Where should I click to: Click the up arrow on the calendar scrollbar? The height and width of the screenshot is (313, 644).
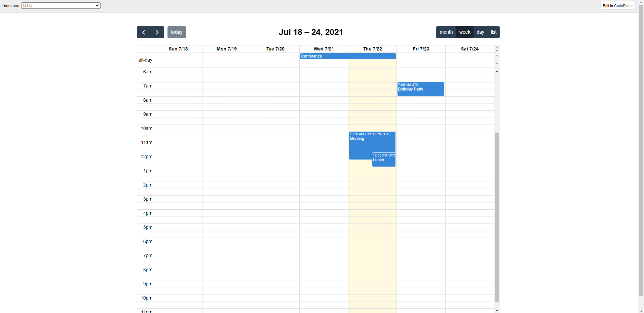[x=497, y=71]
